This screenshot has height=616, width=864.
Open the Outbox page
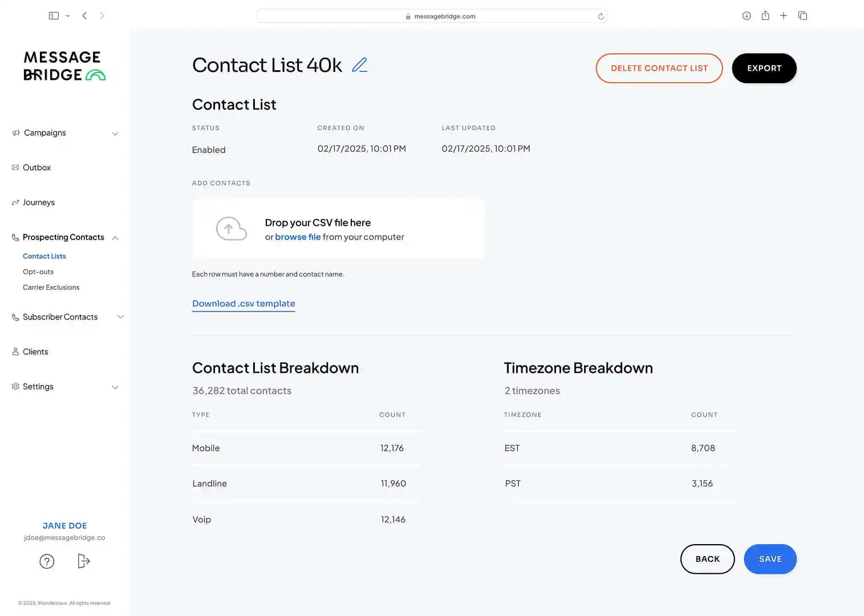(36, 168)
